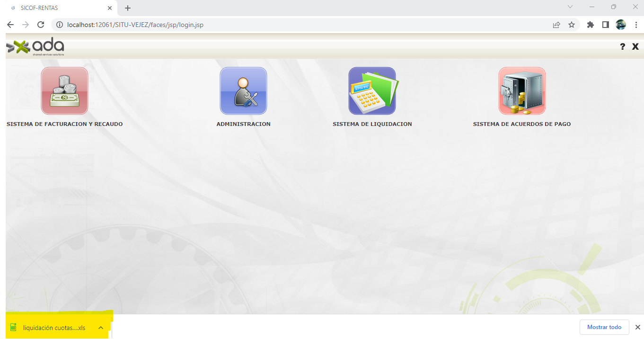The height and width of the screenshot is (339, 644).
Task: Click the X exit icon in header
Action: pyautogui.click(x=635, y=46)
